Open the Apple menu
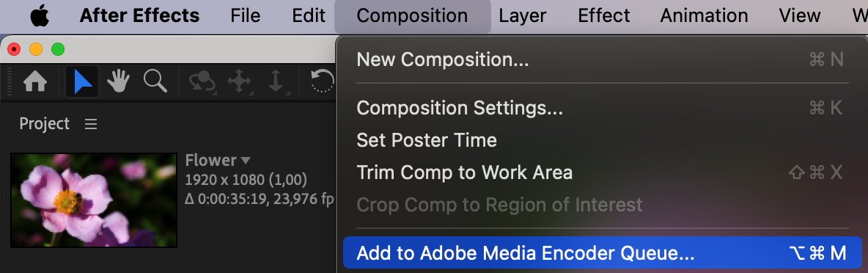868x273 pixels. (x=40, y=15)
